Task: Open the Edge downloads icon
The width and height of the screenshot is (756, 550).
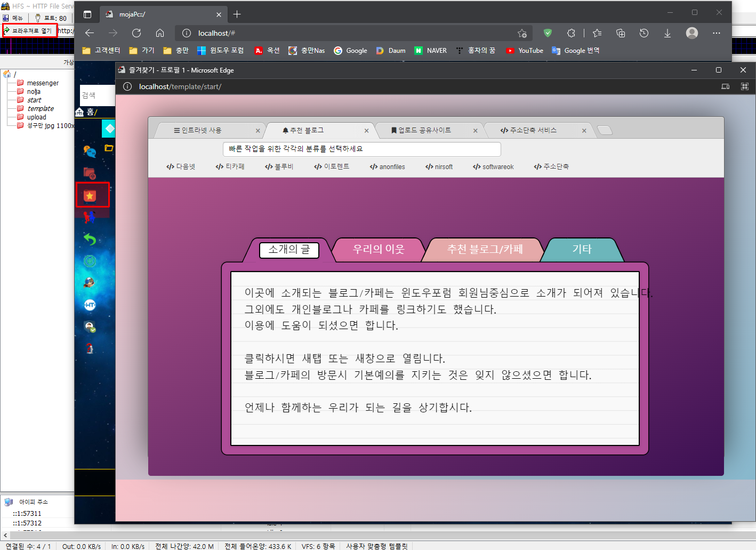Action: pos(667,33)
